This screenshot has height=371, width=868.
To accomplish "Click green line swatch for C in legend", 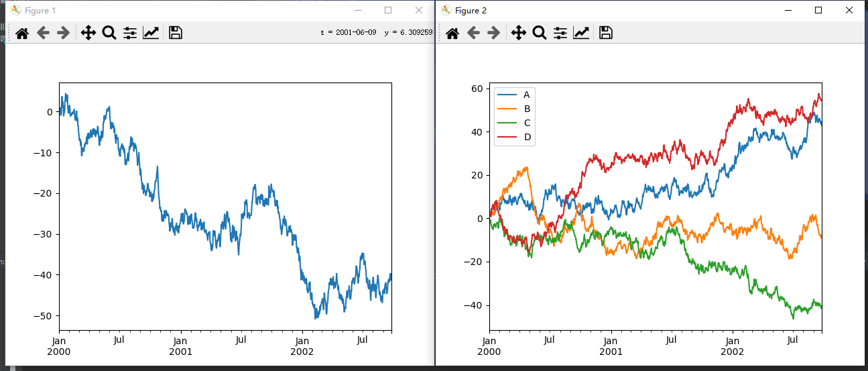I will click(x=507, y=123).
